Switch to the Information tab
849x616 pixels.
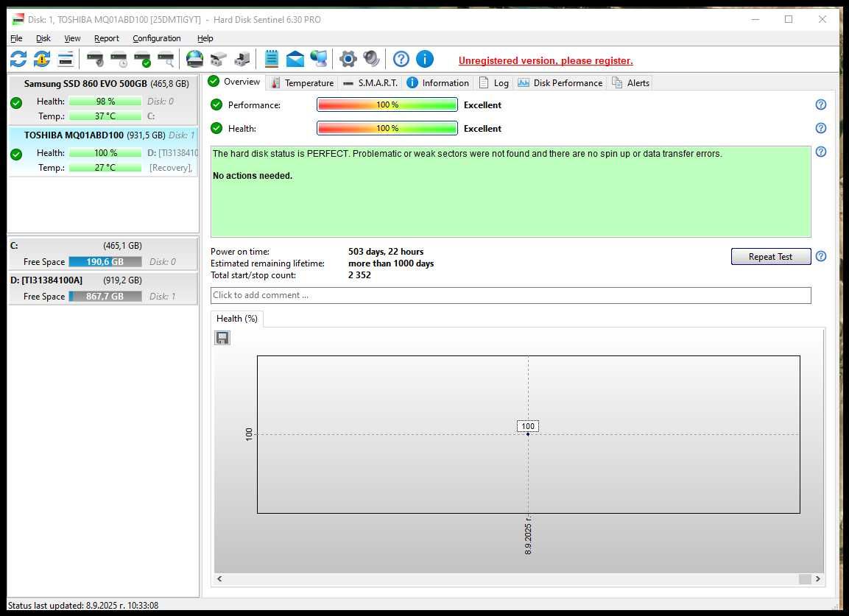click(x=438, y=83)
